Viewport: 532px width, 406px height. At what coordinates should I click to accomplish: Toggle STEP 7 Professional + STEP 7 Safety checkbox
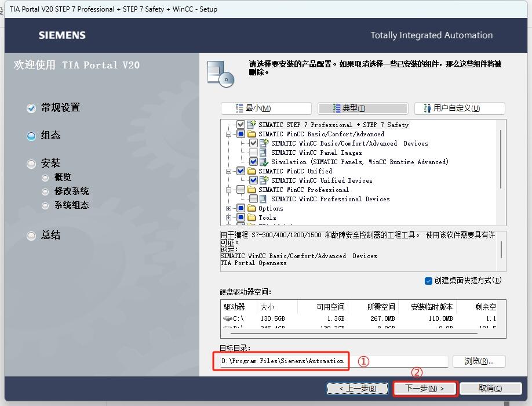click(x=241, y=124)
